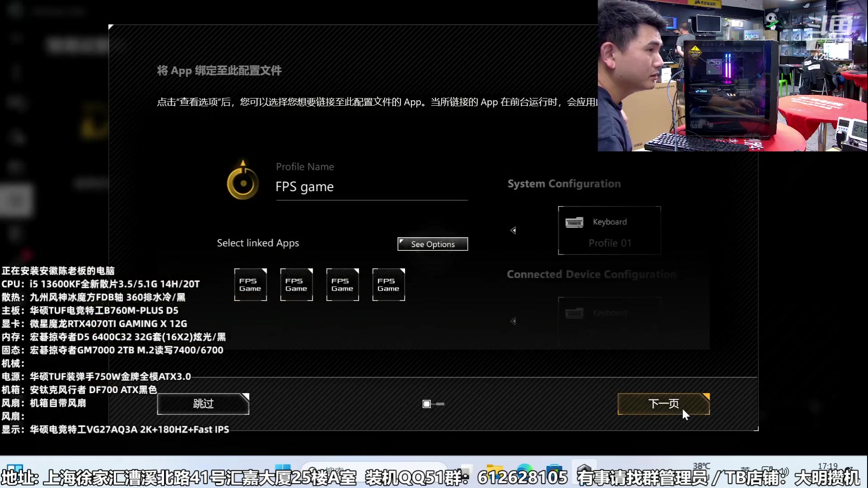This screenshot has height=488, width=868.
Task: Open See Options for linked apps
Action: click(433, 244)
